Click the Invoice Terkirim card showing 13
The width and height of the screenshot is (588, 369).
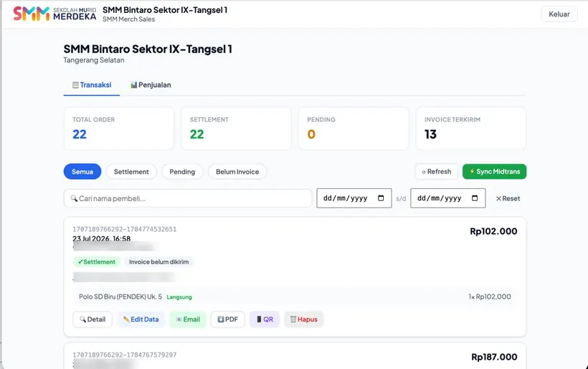(471, 129)
